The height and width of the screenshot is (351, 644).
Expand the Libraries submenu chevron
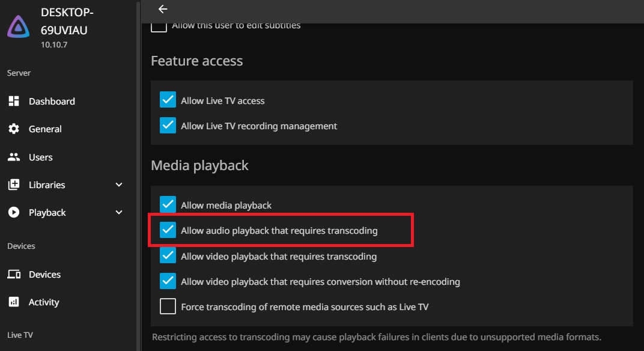coord(119,185)
